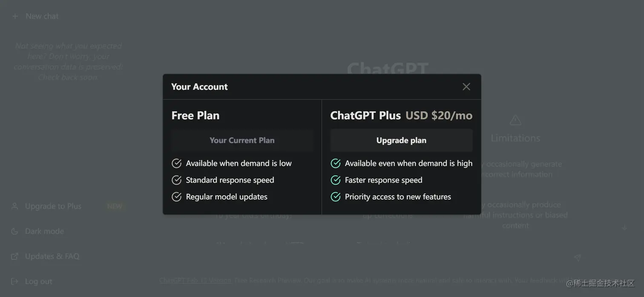Click the Limitations warning triangle icon
The height and width of the screenshot is (297, 644).
(515, 120)
